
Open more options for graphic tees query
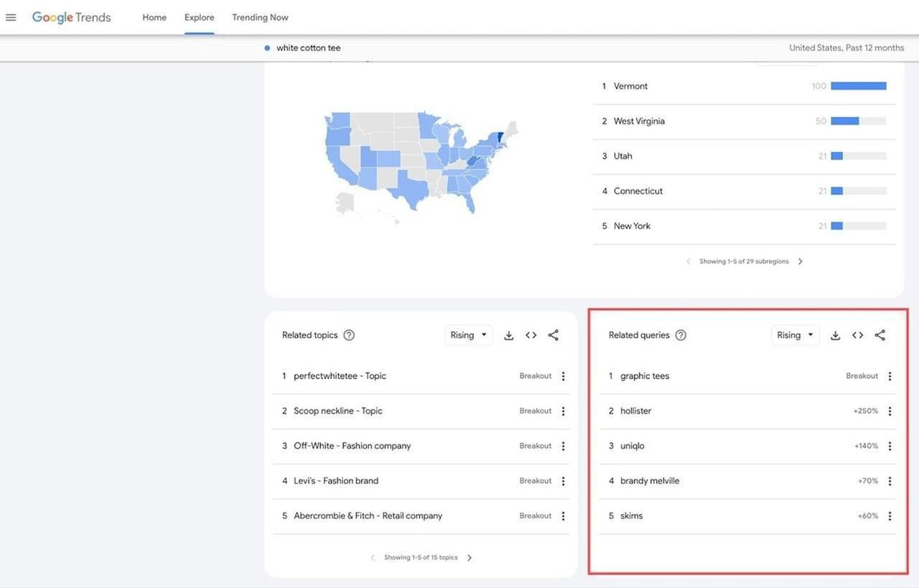click(x=890, y=376)
